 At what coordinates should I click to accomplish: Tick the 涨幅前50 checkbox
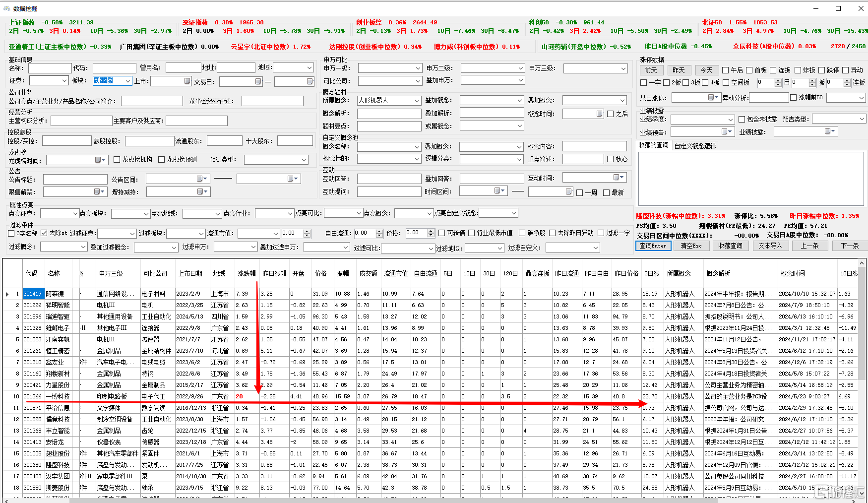tap(794, 98)
